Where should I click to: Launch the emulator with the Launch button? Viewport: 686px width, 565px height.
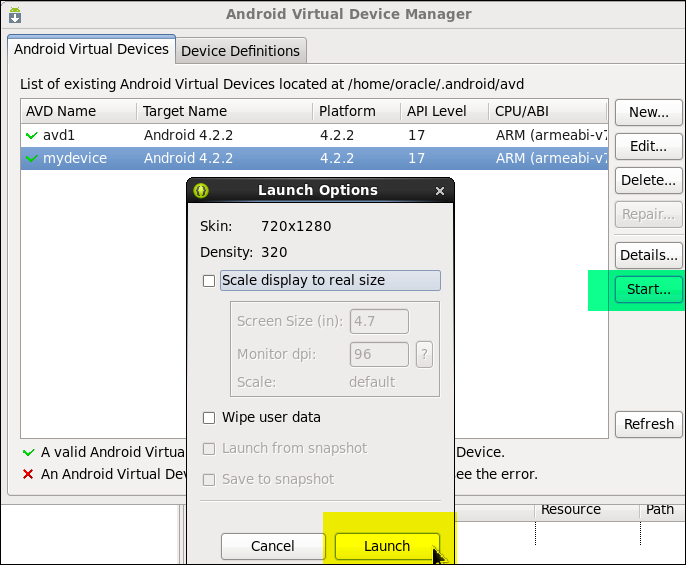tap(387, 546)
